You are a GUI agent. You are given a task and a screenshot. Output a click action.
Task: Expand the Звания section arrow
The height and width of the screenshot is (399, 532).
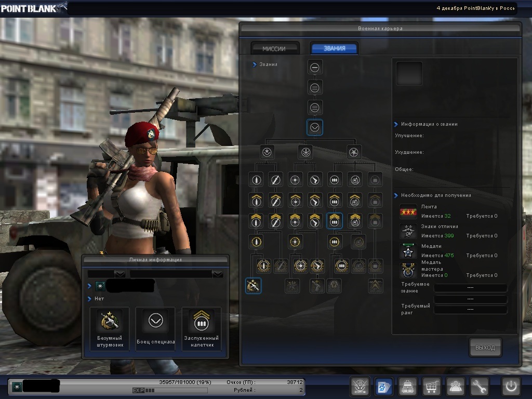coord(255,64)
